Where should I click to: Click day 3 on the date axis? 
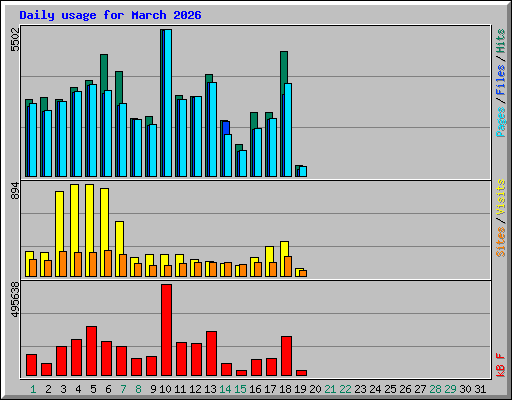[63, 389]
